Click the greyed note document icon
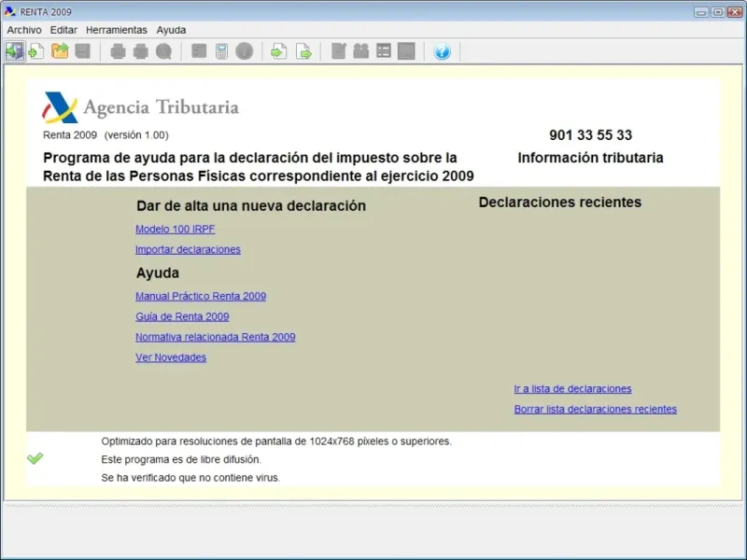The image size is (747, 560). [x=338, y=51]
